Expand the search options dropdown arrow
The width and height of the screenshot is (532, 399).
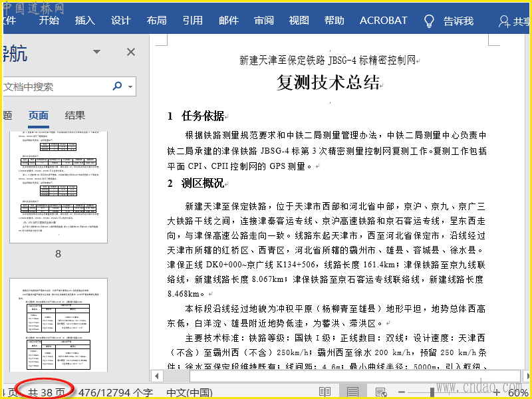(x=130, y=87)
